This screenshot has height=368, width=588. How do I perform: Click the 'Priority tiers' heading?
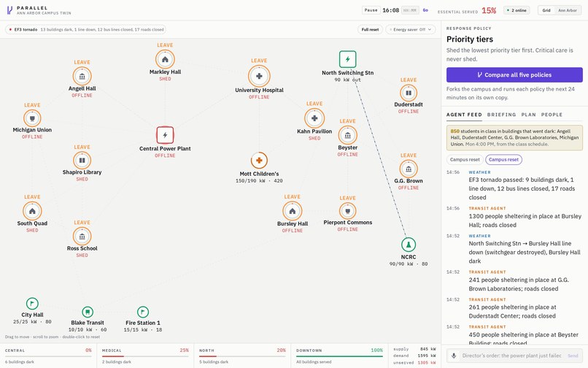click(x=470, y=39)
